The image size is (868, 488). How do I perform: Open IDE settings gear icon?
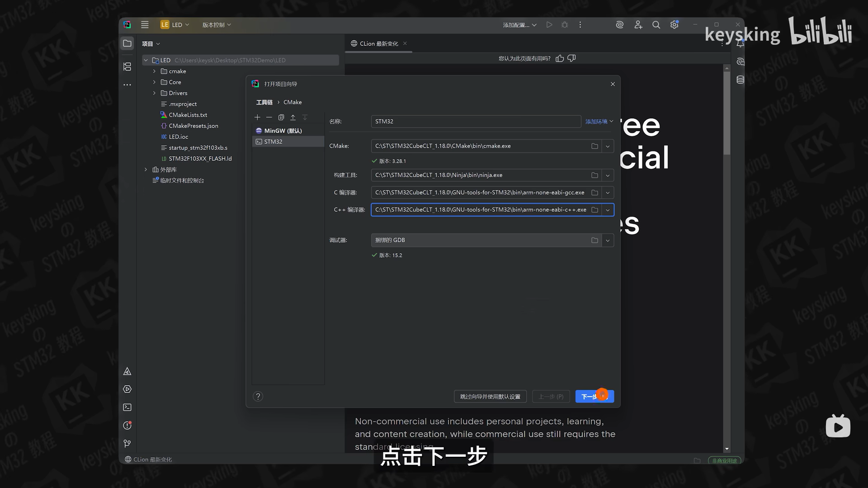[x=674, y=25]
